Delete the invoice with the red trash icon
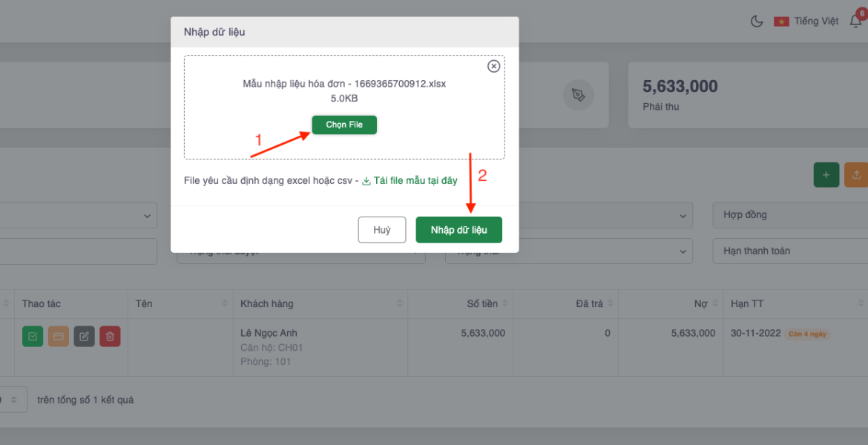Viewport: 868px width, 445px height. click(x=110, y=336)
